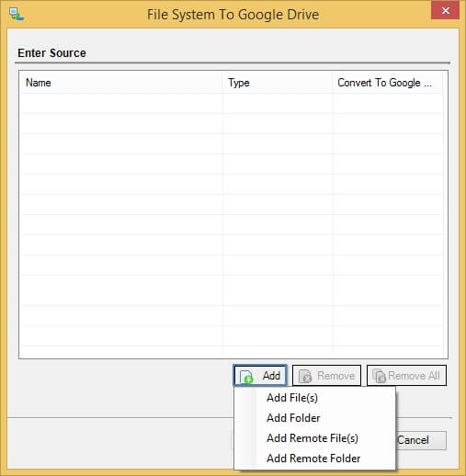
Task: Close the File System To Google Drive dialog
Action: click(x=445, y=10)
